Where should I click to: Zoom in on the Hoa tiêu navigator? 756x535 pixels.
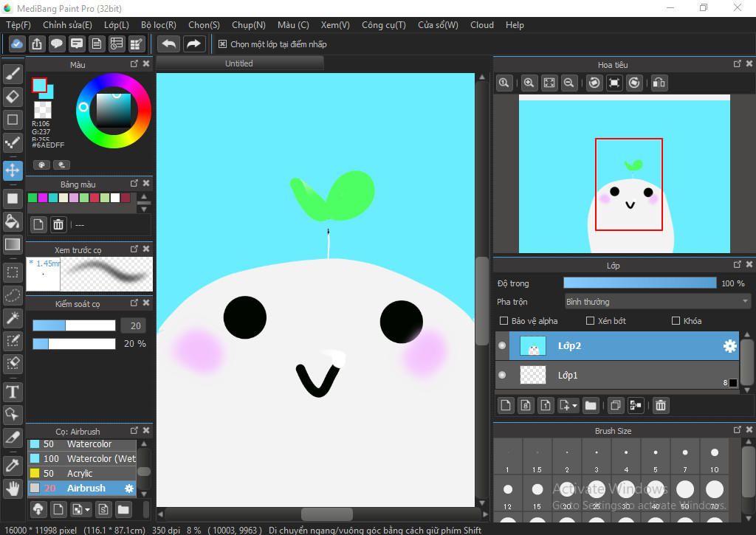[529, 83]
